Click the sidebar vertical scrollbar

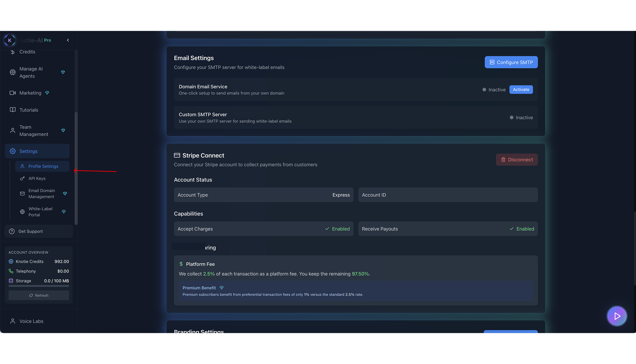(x=76, y=169)
